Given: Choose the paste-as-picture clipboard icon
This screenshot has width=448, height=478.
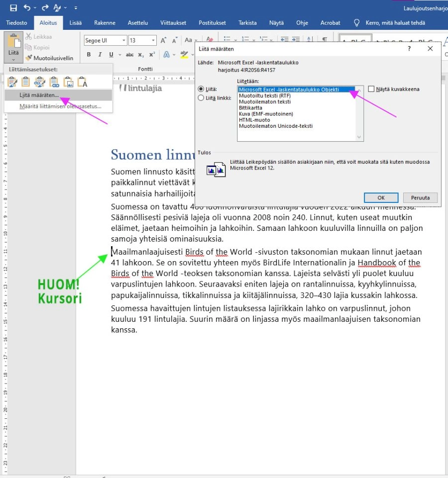Looking at the screenshot, I should click(x=68, y=82).
